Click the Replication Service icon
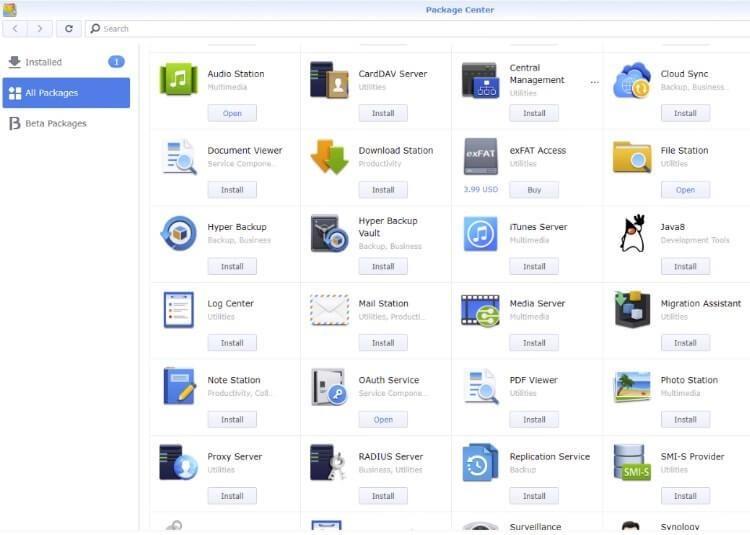This screenshot has height=535, width=750. [x=480, y=463]
